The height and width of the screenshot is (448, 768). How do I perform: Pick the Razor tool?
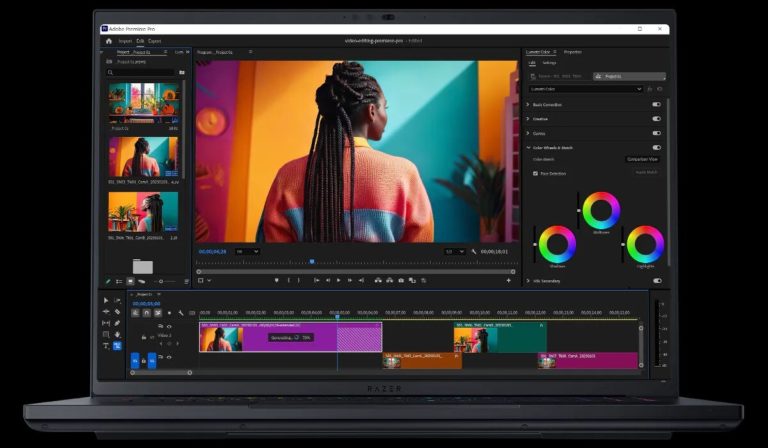tap(118, 311)
